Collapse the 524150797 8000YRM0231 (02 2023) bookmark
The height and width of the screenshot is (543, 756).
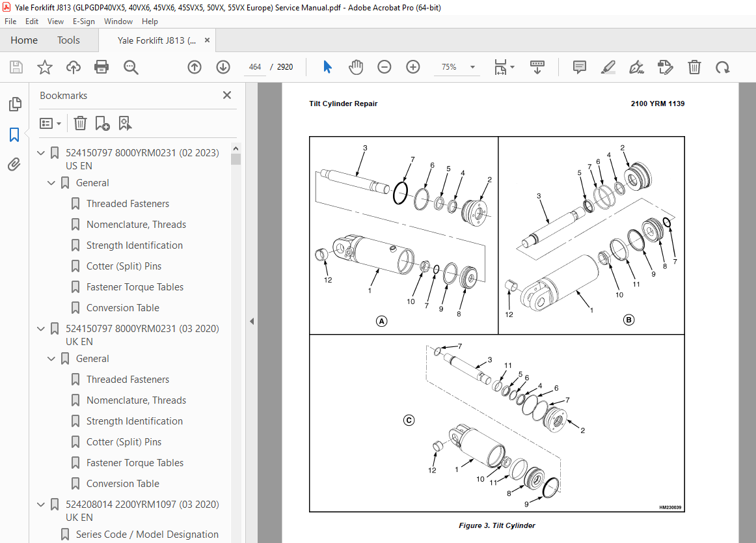coord(41,153)
